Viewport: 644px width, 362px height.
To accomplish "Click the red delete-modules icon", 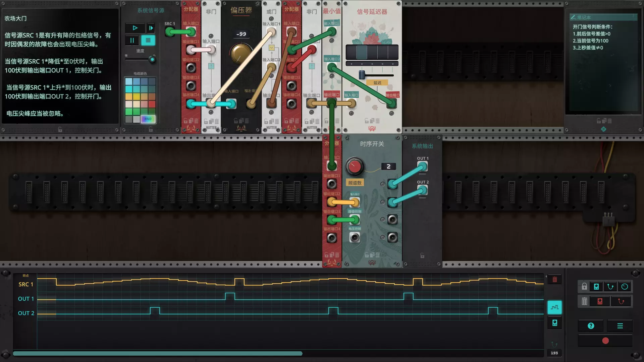I will 600,301.
